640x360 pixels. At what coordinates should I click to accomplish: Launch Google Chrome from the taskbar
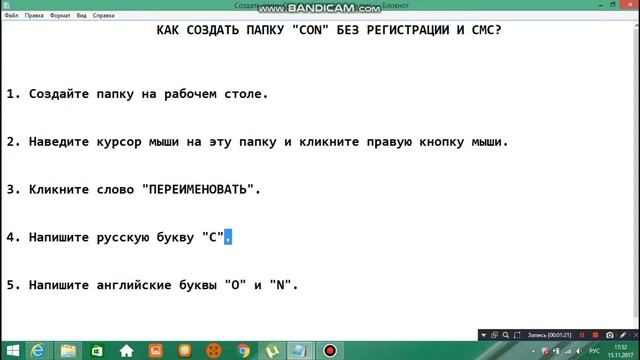[x=243, y=351]
